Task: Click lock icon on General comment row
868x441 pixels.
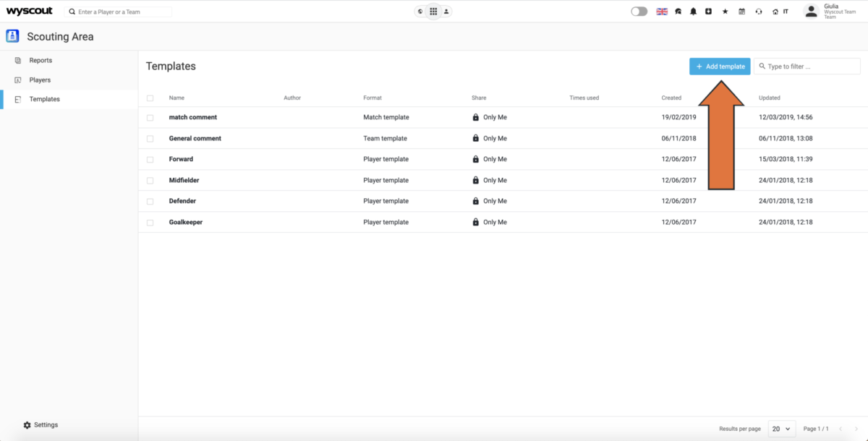Action: point(475,138)
